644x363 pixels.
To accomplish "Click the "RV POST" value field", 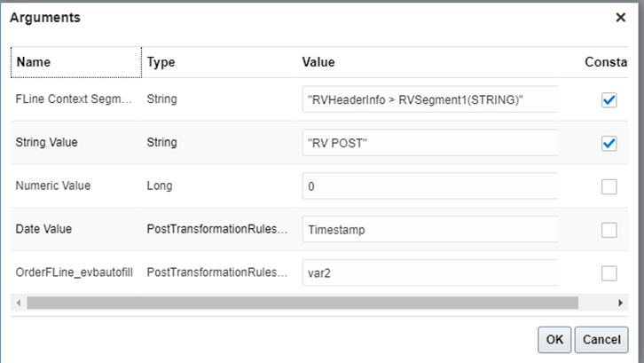I will pos(429,143).
